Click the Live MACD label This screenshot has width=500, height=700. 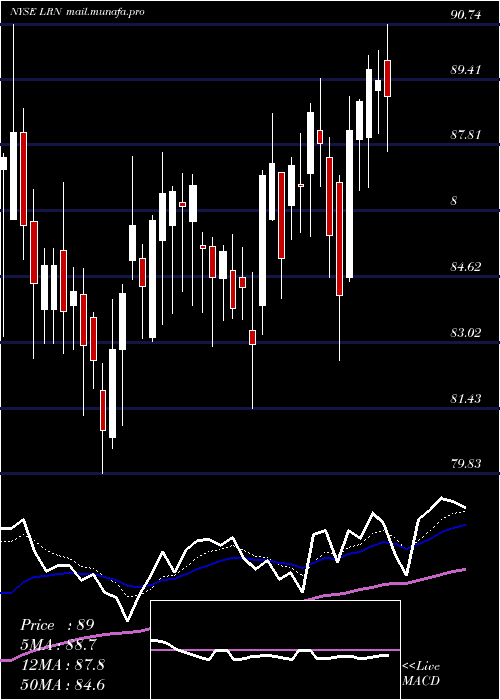pyautogui.click(x=421, y=673)
